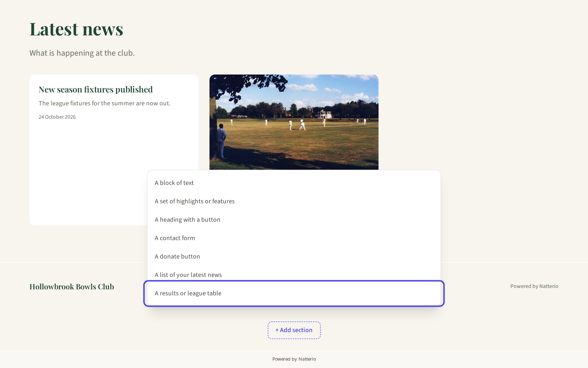This screenshot has width=588, height=368.
Task: Click the '24 October 2026' date
Action: pos(57,117)
